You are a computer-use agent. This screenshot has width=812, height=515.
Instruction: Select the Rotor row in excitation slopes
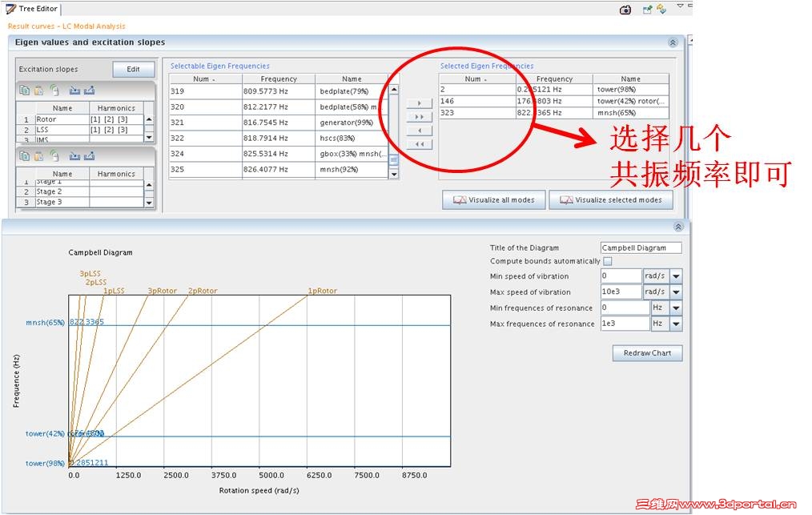(80, 119)
